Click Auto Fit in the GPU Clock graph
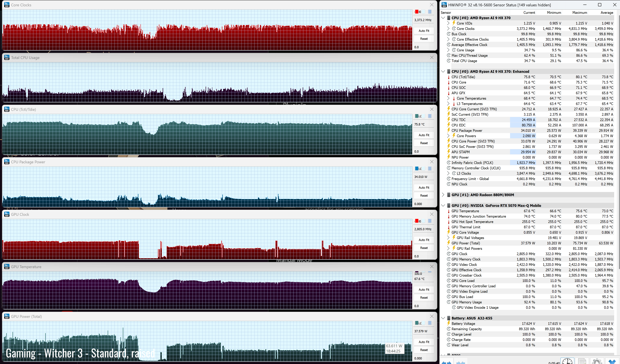Screen dimensions: 620x364 click(424, 240)
